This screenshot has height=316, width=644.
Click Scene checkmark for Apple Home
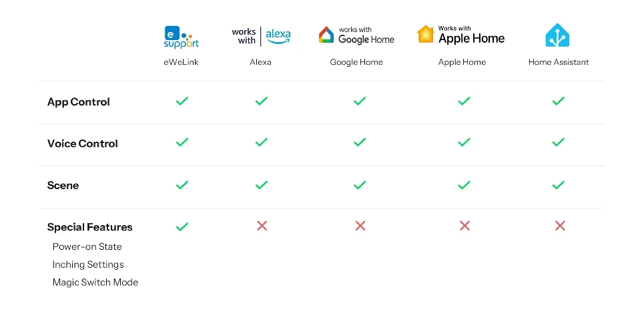(464, 185)
